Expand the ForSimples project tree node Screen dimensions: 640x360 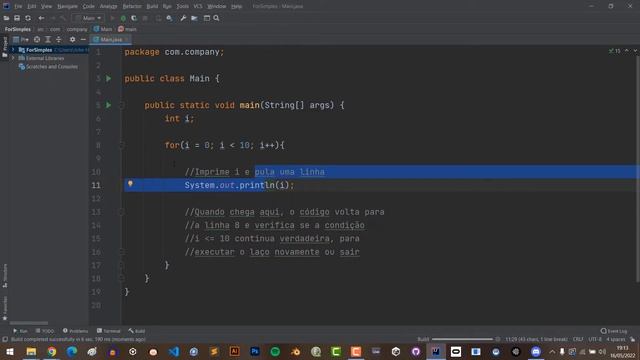click(13, 50)
